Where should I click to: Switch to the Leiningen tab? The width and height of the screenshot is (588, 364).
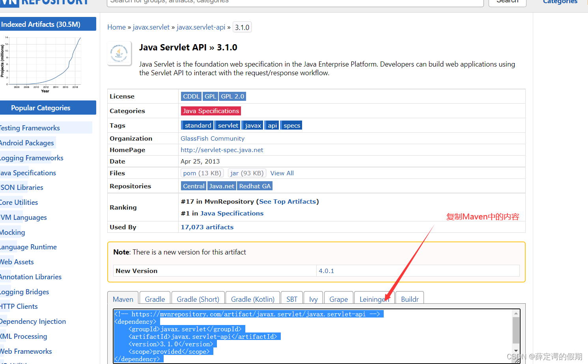tap(374, 298)
